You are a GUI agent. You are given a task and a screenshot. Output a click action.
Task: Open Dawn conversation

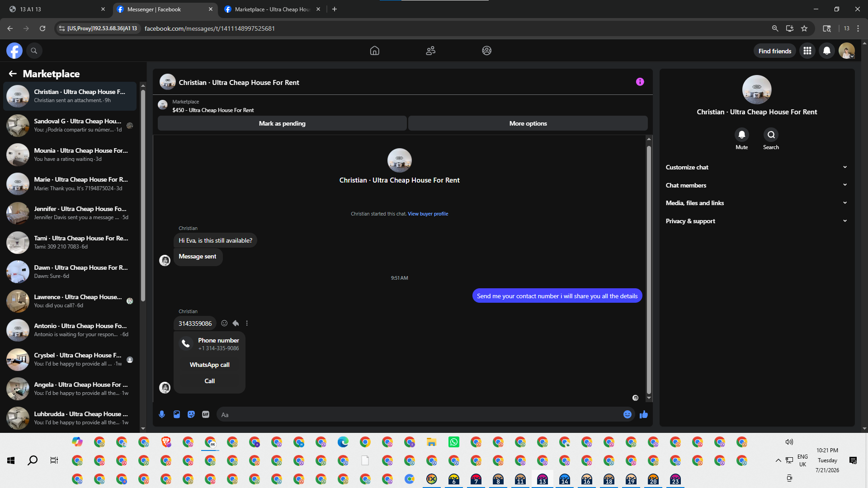(x=70, y=272)
